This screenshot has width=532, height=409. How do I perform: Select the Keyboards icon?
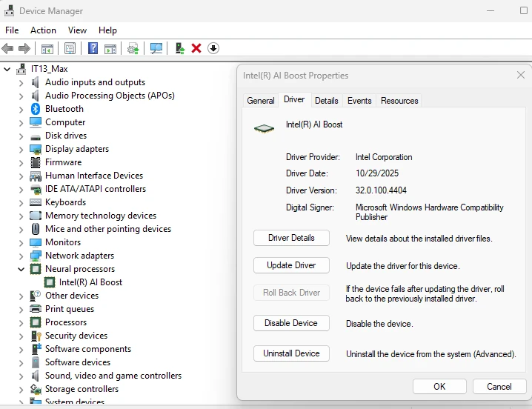point(36,202)
